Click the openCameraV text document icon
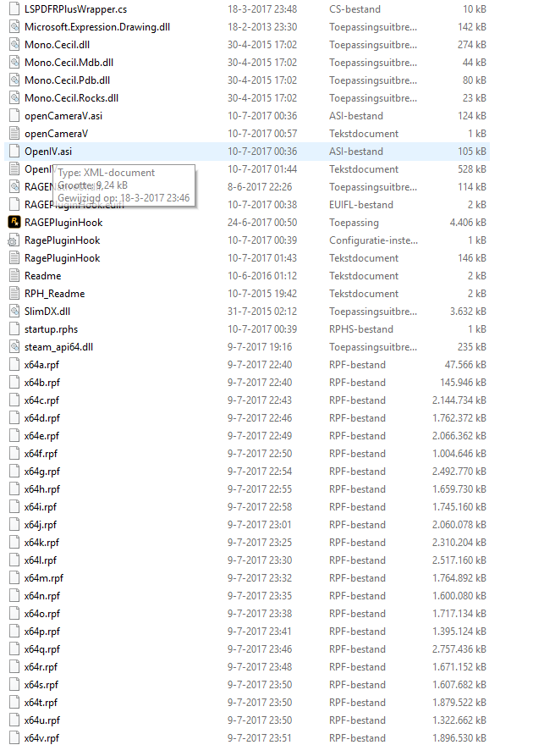Viewport: 544px width, 756px height. pyautogui.click(x=14, y=134)
